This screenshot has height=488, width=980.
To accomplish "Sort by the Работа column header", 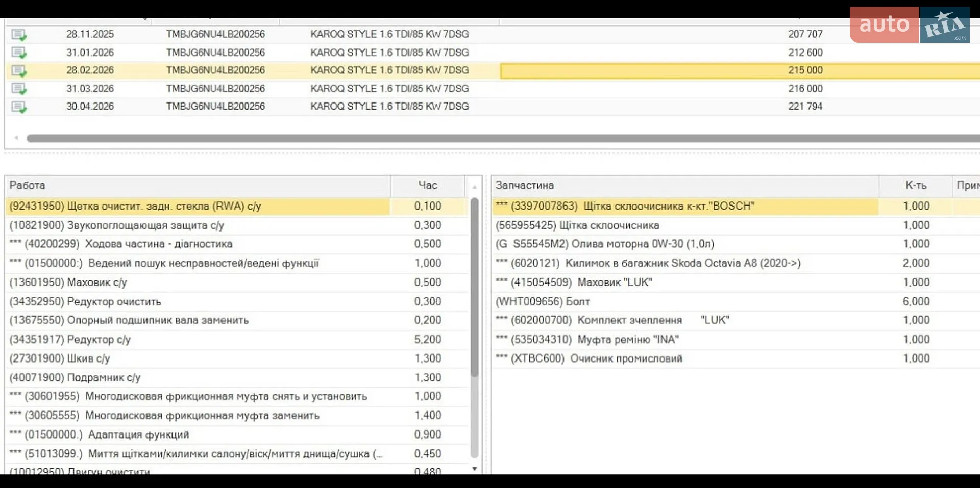I will point(198,186).
